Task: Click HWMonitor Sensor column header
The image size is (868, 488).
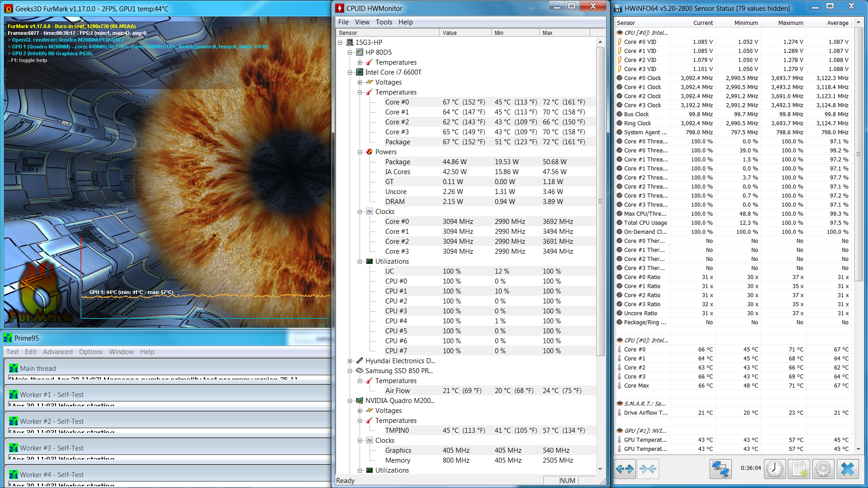Action: [x=388, y=33]
